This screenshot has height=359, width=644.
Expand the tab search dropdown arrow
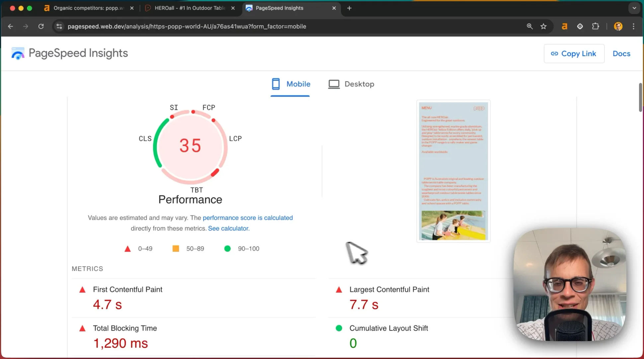click(x=634, y=8)
